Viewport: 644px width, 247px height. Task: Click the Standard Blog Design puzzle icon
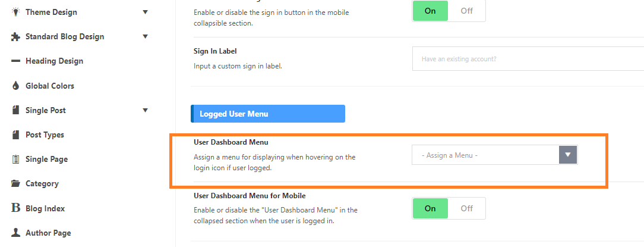15,37
